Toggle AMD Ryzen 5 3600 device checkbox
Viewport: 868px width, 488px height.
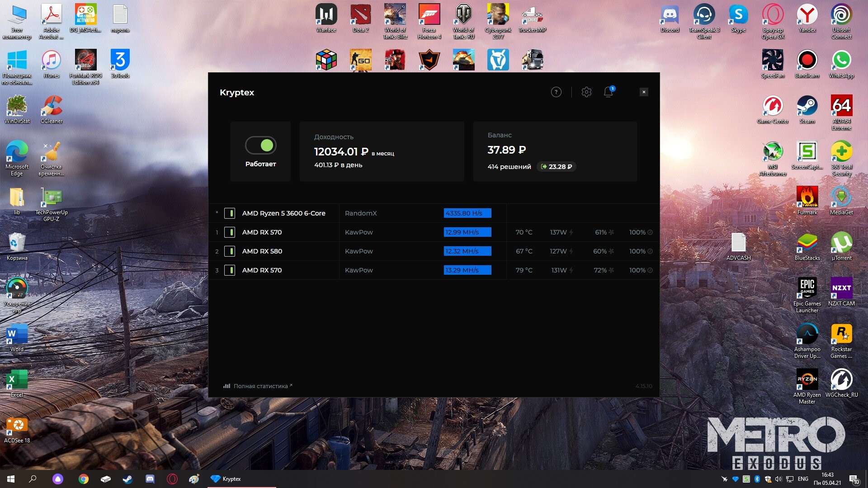(230, 213)
